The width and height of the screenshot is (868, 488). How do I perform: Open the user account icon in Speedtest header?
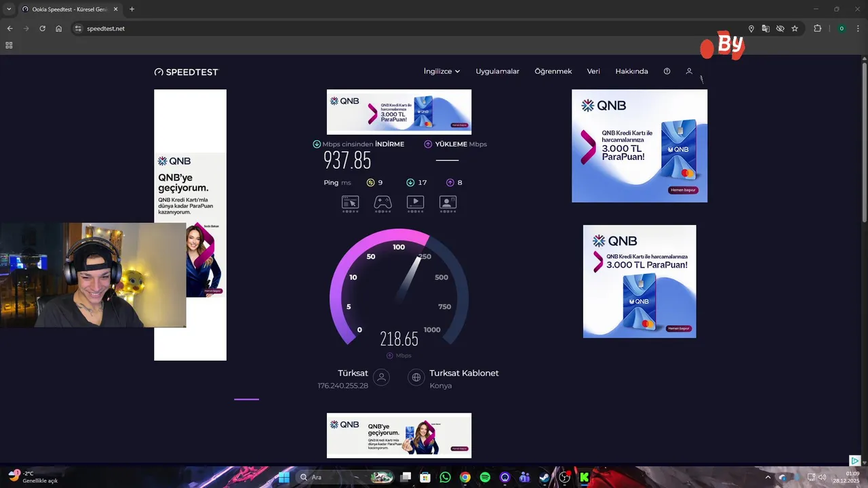(x=689, y=71)
